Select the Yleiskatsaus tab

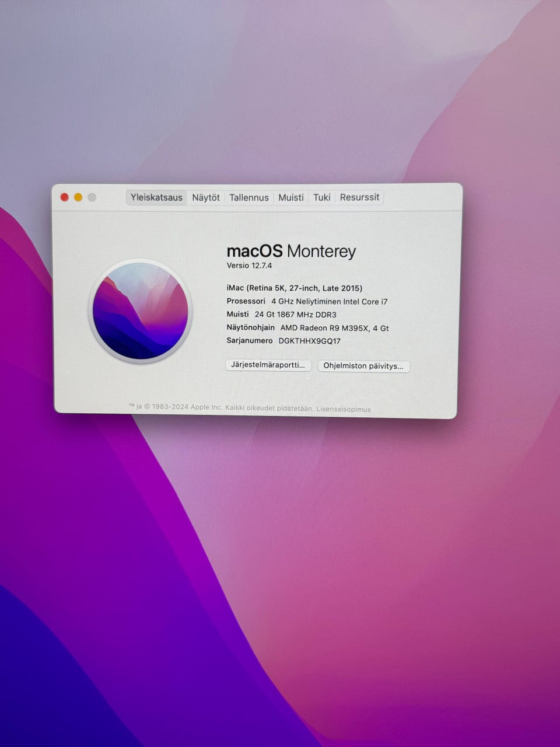coord(156,197)
